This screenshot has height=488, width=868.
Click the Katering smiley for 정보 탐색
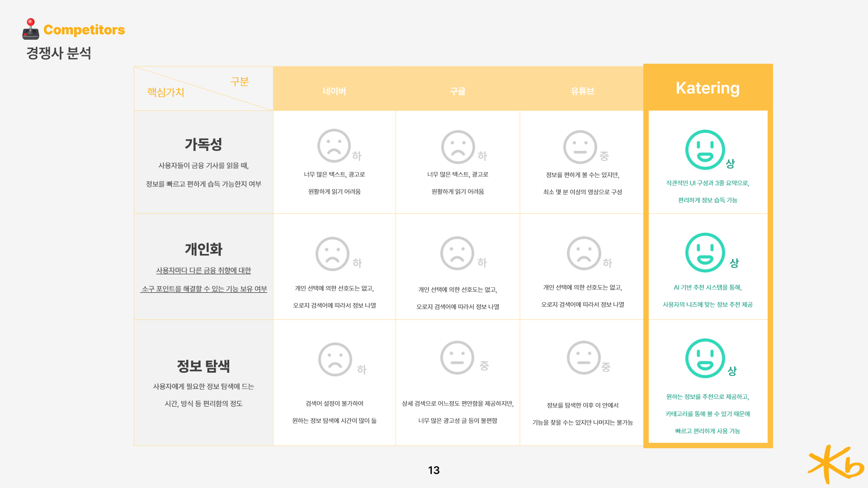coord(705,358)
